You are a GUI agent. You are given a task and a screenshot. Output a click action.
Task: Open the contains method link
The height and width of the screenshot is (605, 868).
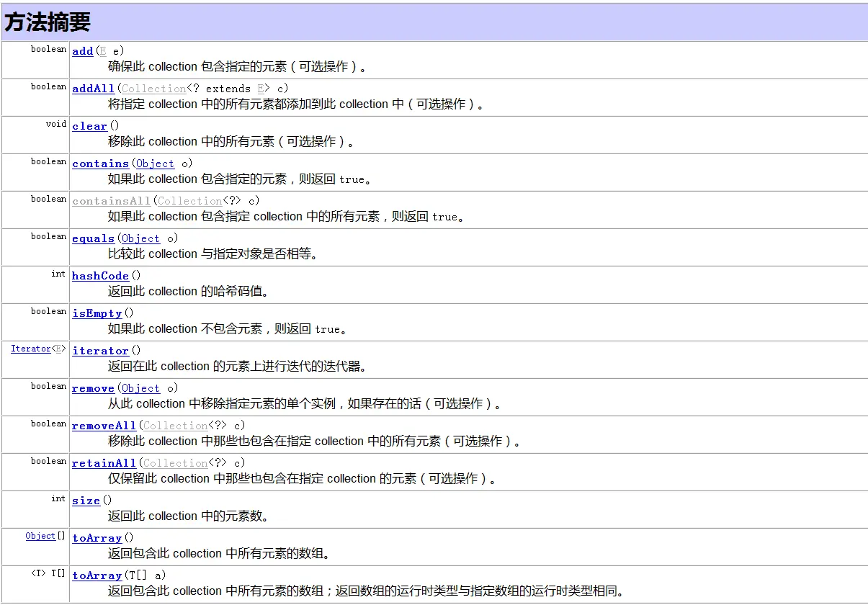tap(101, 163)
